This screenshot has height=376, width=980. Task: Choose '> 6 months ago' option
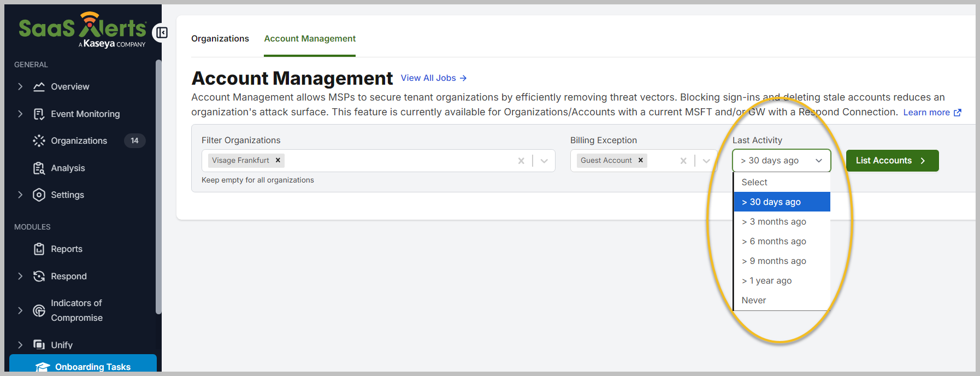pyautogui.click(x=774, y=242)
